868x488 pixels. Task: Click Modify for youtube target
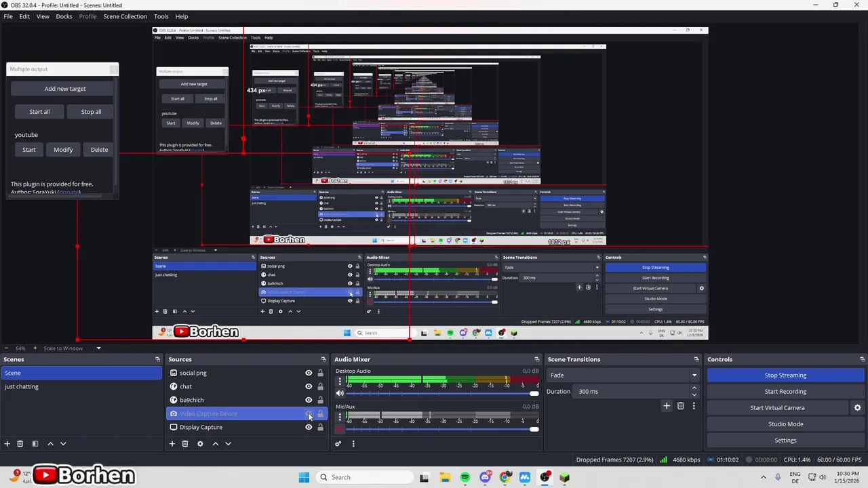click(x=63, y=150)
